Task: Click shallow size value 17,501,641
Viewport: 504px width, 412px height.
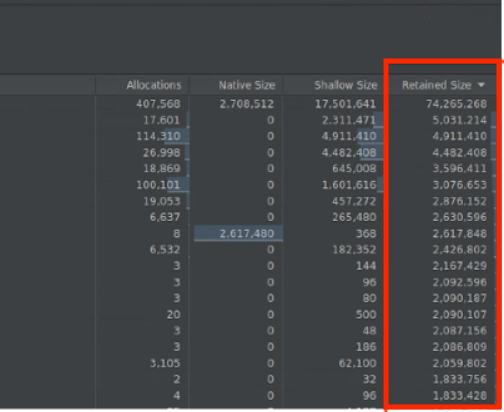Action: (x=346, y=104)
